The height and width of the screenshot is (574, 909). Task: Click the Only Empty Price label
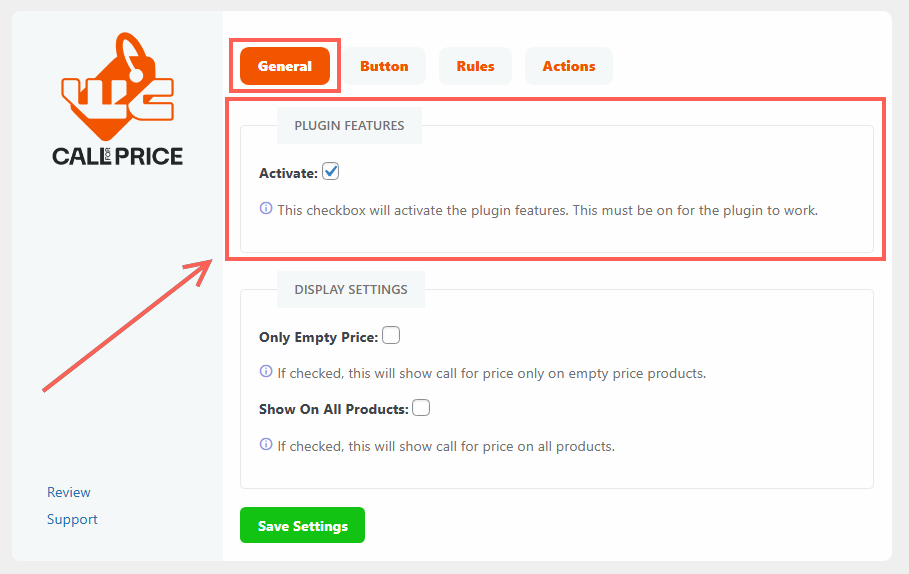click(318, 337)
